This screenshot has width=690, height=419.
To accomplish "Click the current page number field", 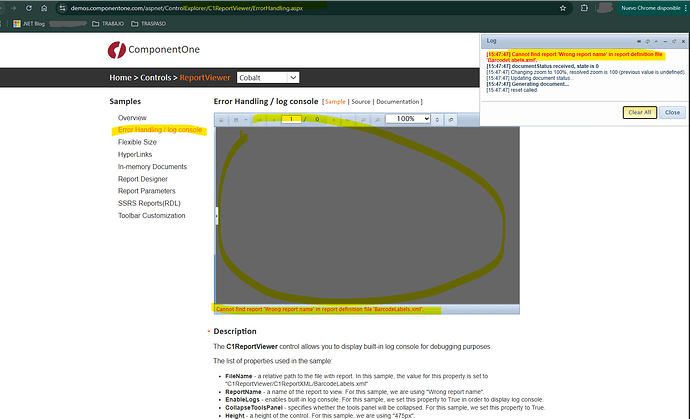I will tap(291, 119).
